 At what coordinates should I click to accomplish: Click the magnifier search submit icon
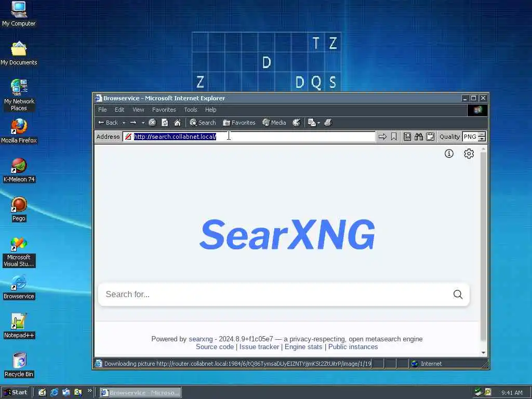458,294
